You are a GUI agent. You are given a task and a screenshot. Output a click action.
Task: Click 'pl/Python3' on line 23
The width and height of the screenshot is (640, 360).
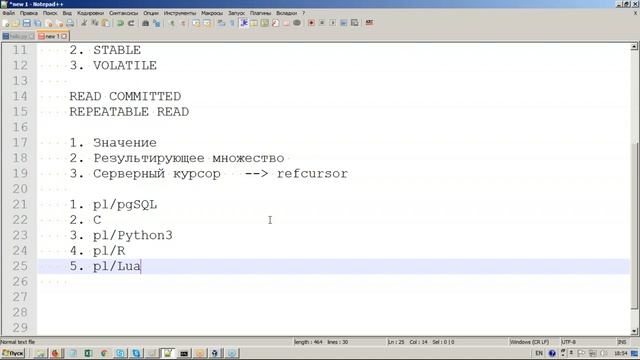[x=133, y=235]
